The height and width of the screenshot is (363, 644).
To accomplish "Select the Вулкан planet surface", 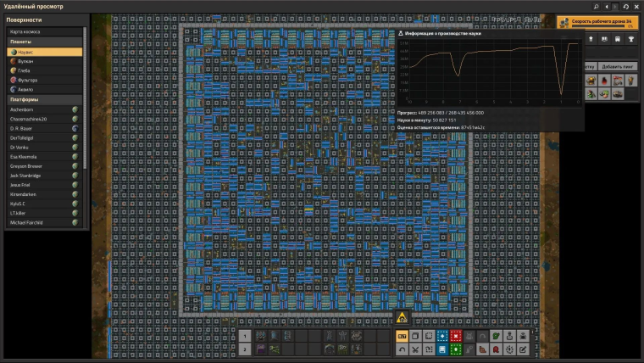I will tap(45, 61).
